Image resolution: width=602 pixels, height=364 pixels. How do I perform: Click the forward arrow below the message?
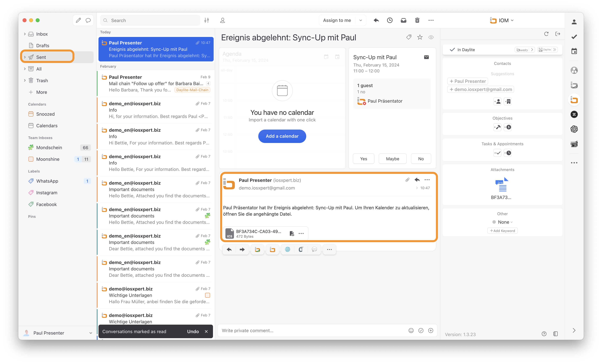pyautogui.click(x=242, y=249)
